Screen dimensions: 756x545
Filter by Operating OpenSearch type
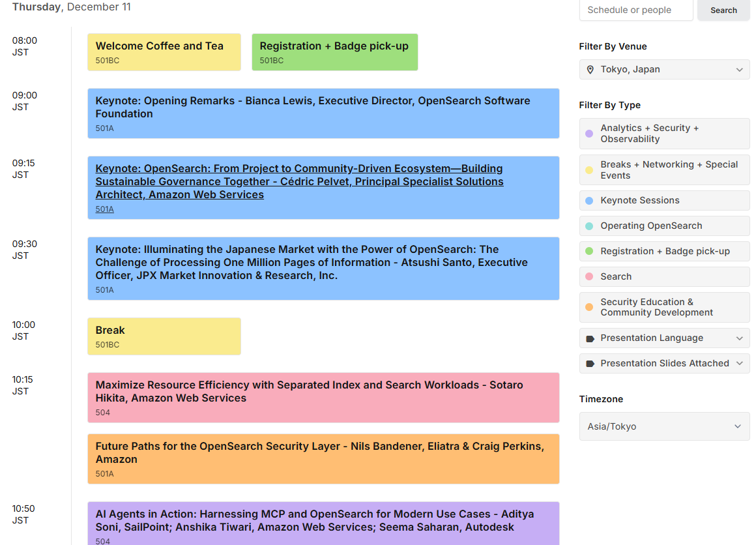(x=664, y=226)
